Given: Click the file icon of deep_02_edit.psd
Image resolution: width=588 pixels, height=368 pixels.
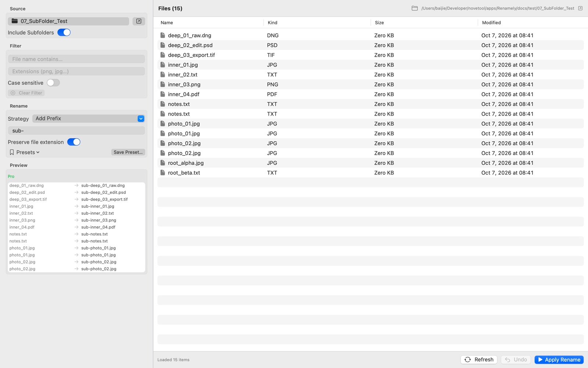Looking at the screenshot, I should (x=162, y=45).
